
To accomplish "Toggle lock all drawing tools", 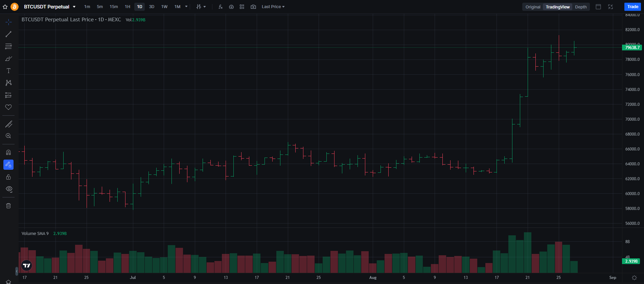I will click(x=8, y=177).
